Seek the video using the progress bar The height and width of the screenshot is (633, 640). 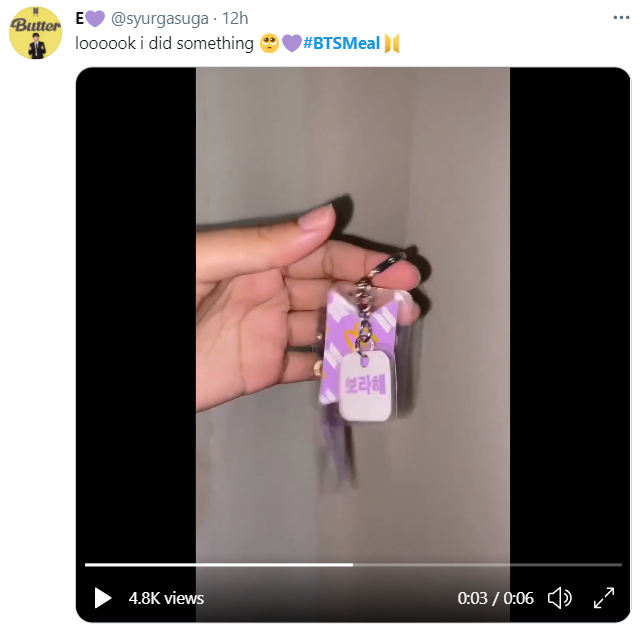point(353,565)
